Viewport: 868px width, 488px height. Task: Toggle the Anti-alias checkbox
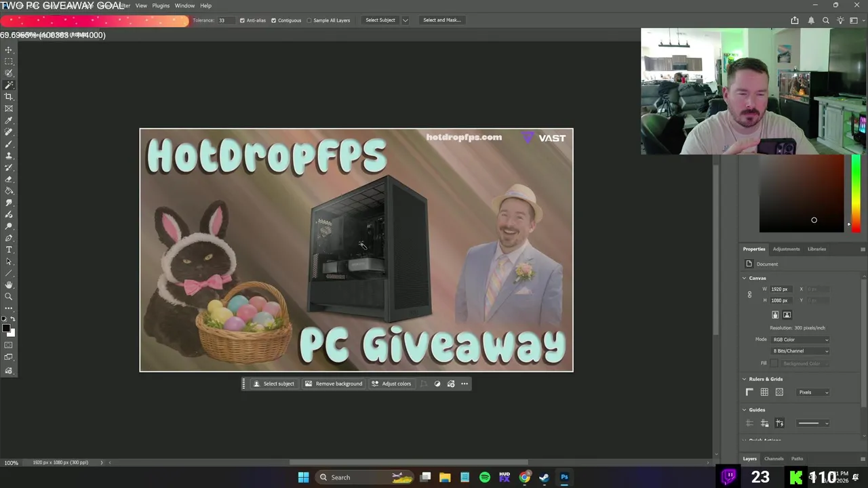coord(242,20)
